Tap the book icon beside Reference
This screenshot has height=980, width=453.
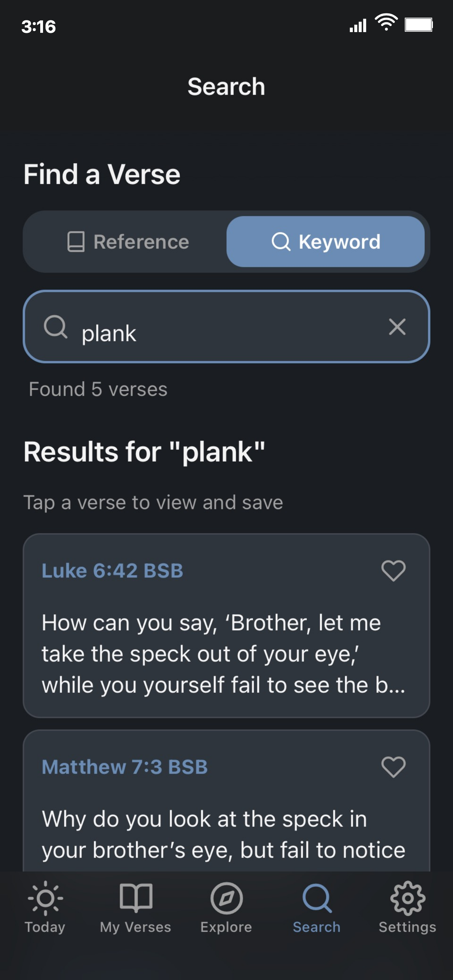[x=76, y=242]
